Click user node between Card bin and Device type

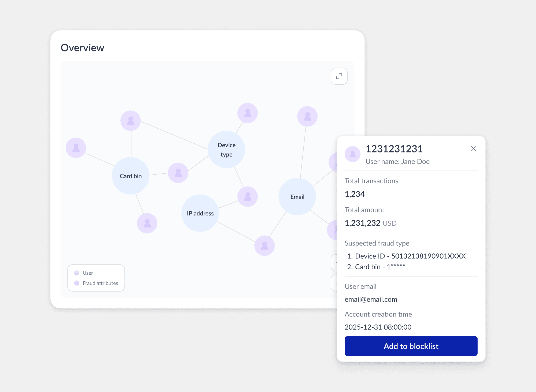(x=178, y=173)
